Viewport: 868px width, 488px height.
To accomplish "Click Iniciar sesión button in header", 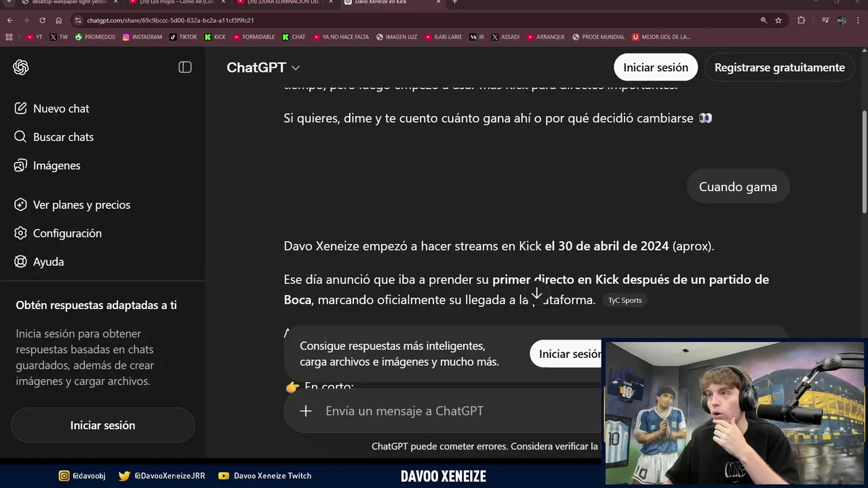I will pyautogui.click(x=656, y=67).
